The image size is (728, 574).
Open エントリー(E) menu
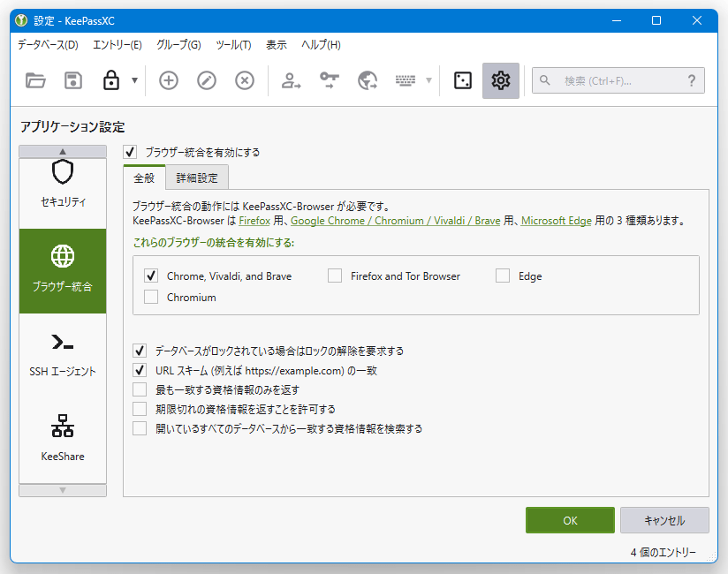[x=117, y=45]
